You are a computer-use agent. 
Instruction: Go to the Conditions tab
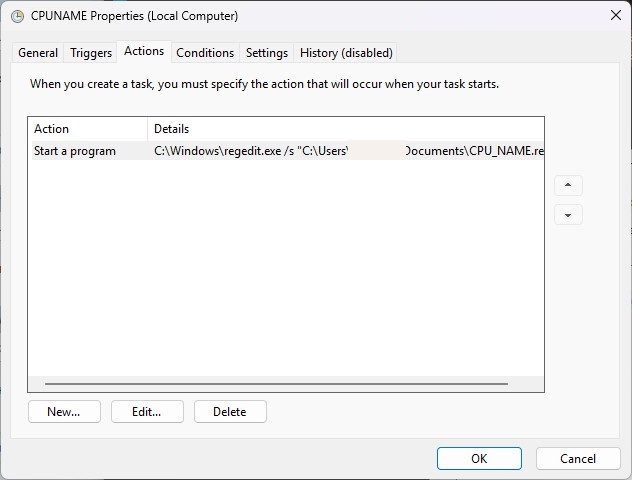pos(205,53)
